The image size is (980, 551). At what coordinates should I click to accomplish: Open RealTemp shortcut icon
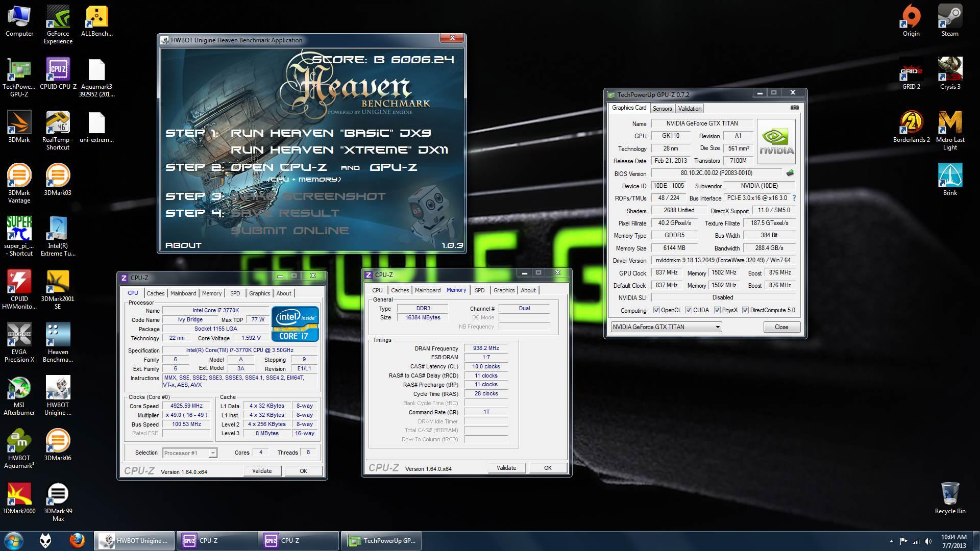(x=58, y=131)
